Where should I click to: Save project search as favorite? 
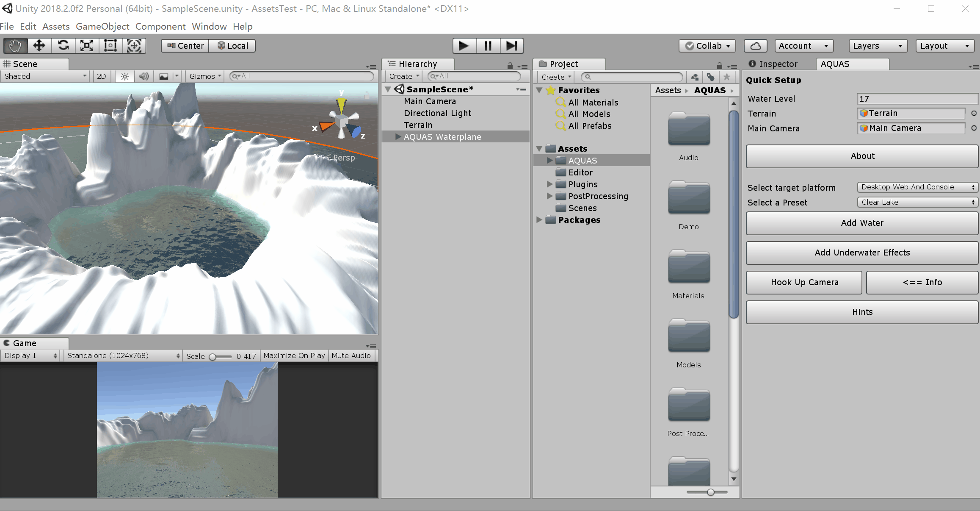[727, 77]
